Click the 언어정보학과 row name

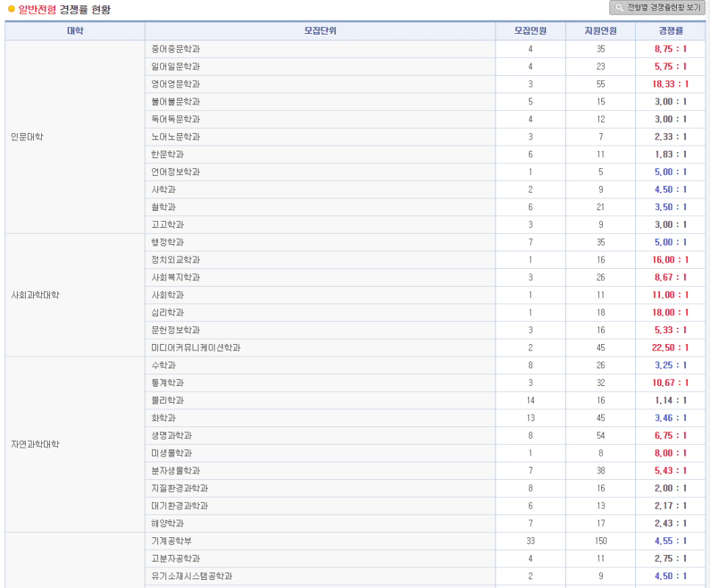tap(176, 172)
